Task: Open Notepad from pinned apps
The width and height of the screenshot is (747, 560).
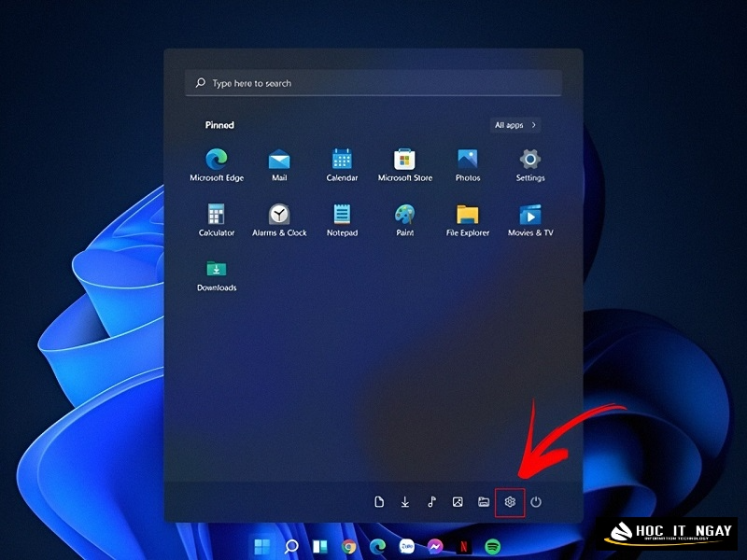Action: pos(342,220)
